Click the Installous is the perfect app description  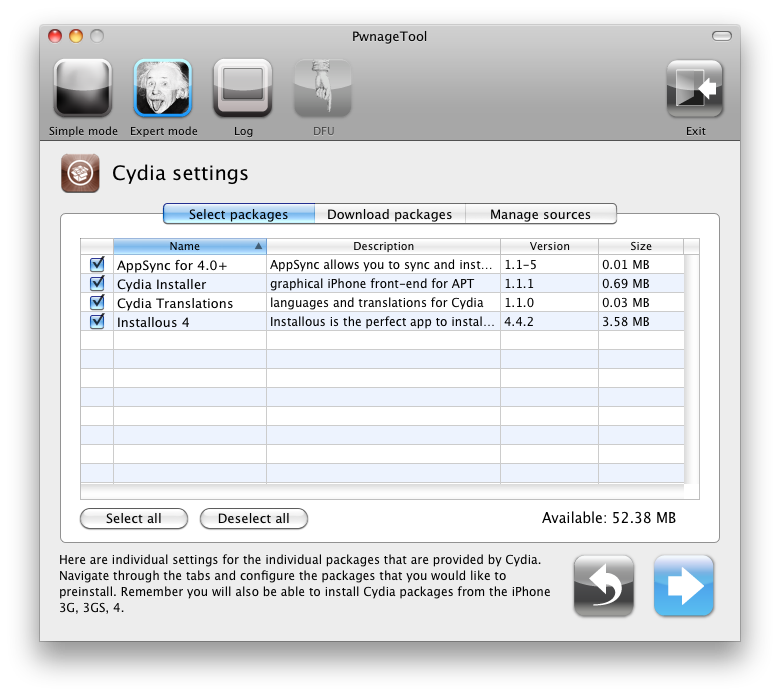(x=382, y=321)
